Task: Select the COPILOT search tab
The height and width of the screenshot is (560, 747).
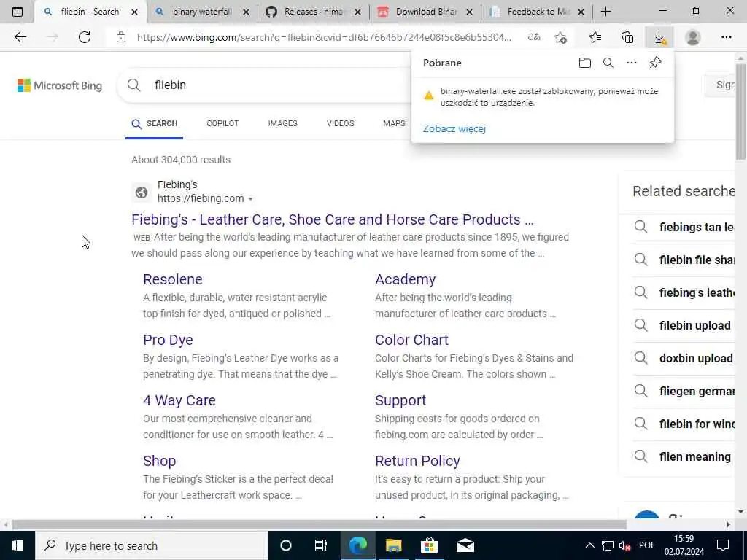Action: tap(222, 123)
